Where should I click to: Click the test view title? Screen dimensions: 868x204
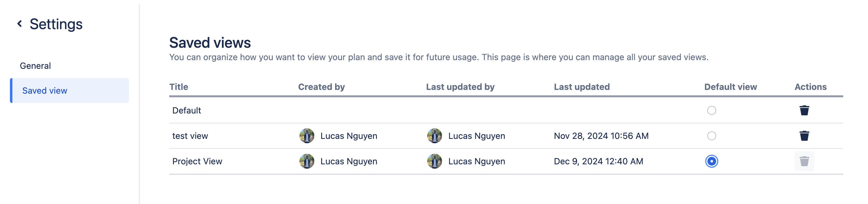190,136
